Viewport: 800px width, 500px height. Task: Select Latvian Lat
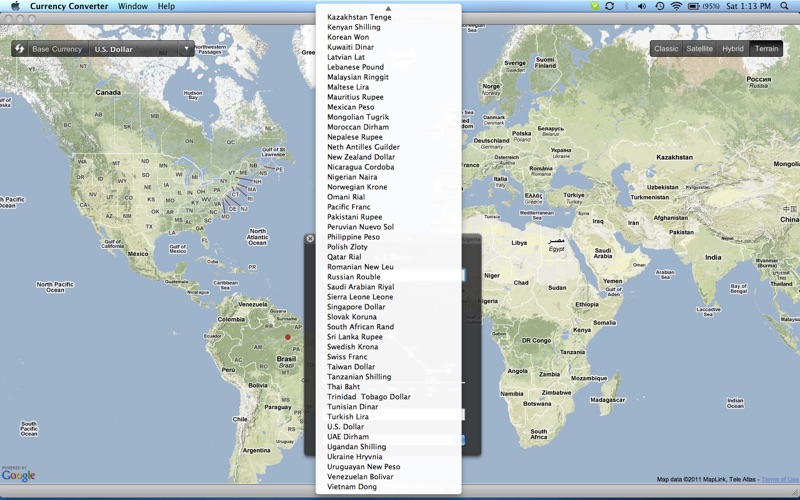(x=389, y=57)
